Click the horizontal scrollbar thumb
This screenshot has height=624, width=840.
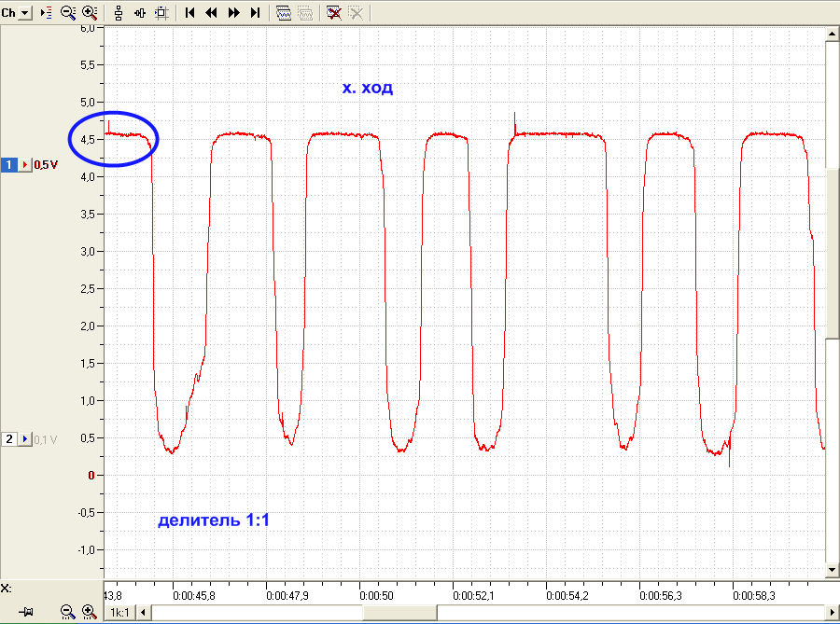click(399, 612)
